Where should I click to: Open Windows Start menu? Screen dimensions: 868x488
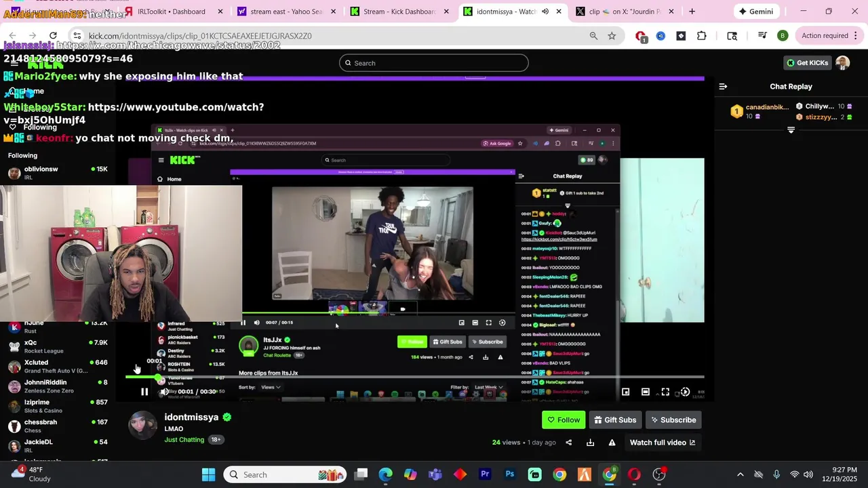pyautogui.click(x=208, y=474)
